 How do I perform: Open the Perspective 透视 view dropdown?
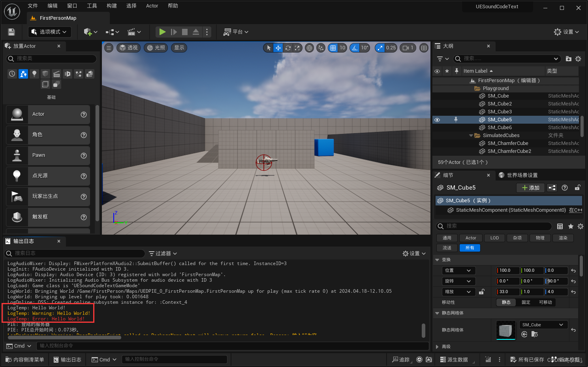coord(129,48)
